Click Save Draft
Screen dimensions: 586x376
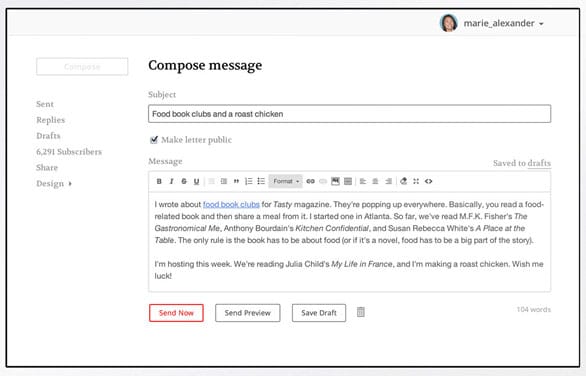[x=319, y=313]
